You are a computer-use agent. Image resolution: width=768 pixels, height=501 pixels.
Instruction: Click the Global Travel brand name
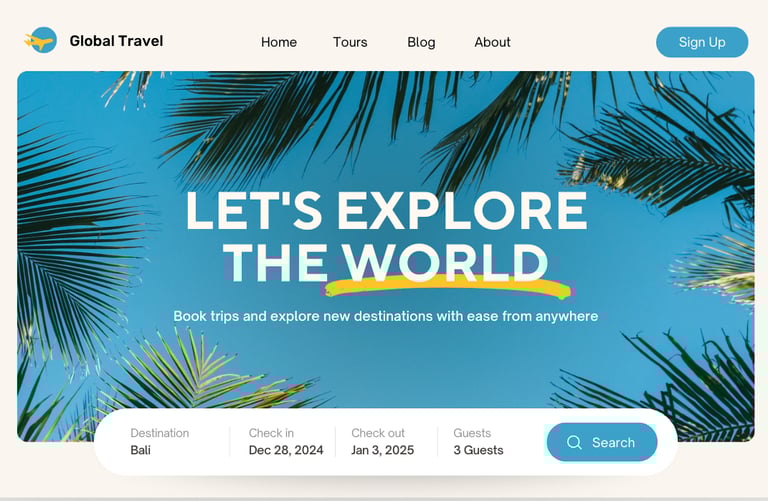coord(117,41)
